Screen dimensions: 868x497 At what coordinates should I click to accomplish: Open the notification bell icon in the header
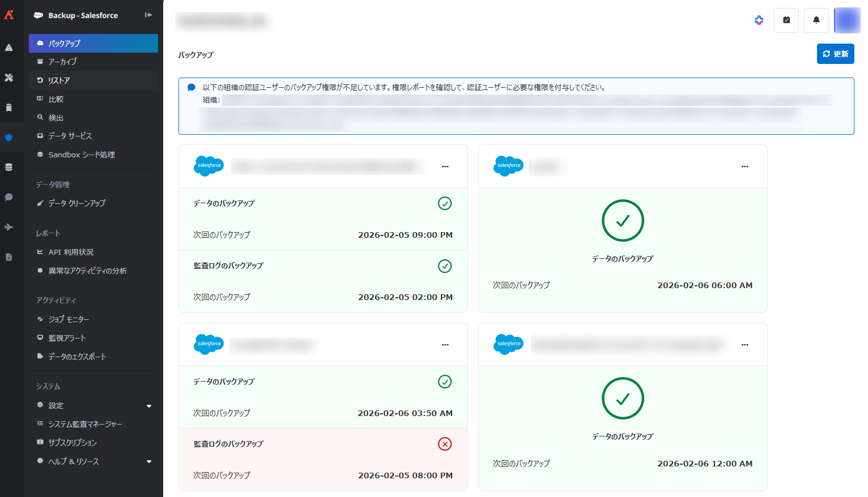pos(816,20)
